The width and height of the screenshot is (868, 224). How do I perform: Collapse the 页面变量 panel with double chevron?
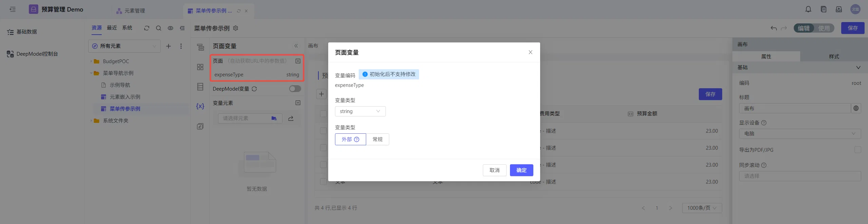pos(296,46)
